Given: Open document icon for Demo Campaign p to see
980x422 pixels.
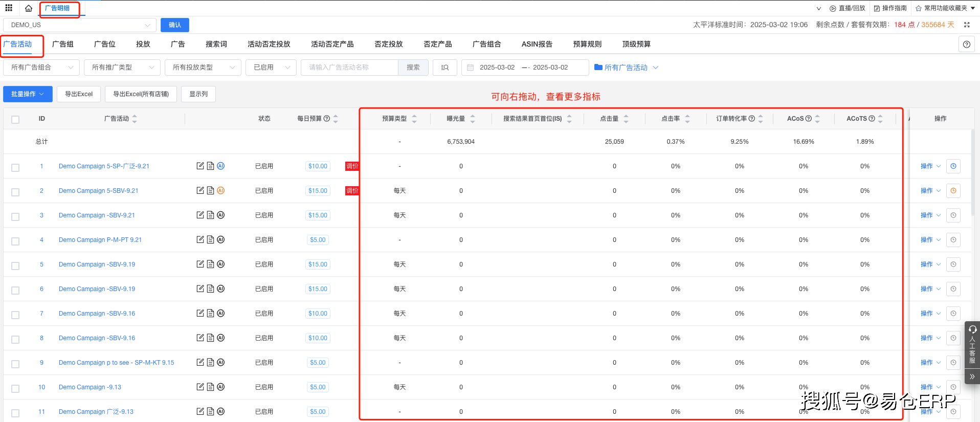Looking at the screenshot, I should [210, 363].
